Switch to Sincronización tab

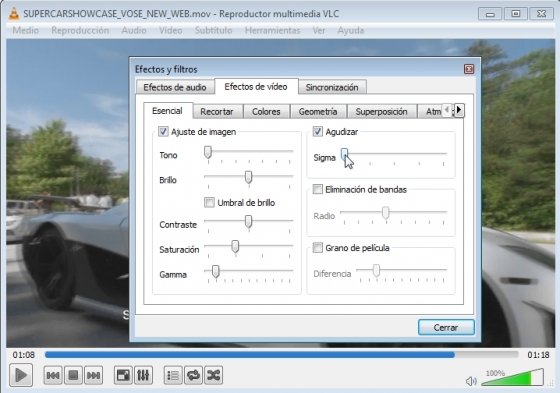(332, 87)
